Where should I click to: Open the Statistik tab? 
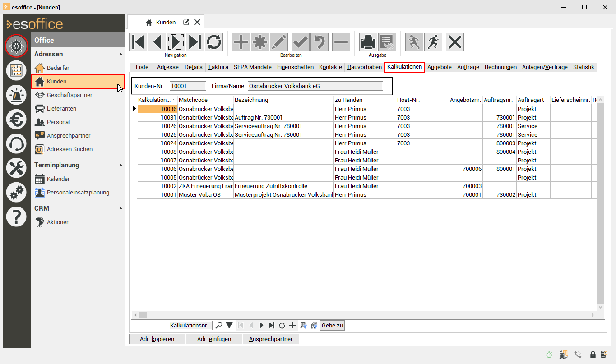point(584,67)
